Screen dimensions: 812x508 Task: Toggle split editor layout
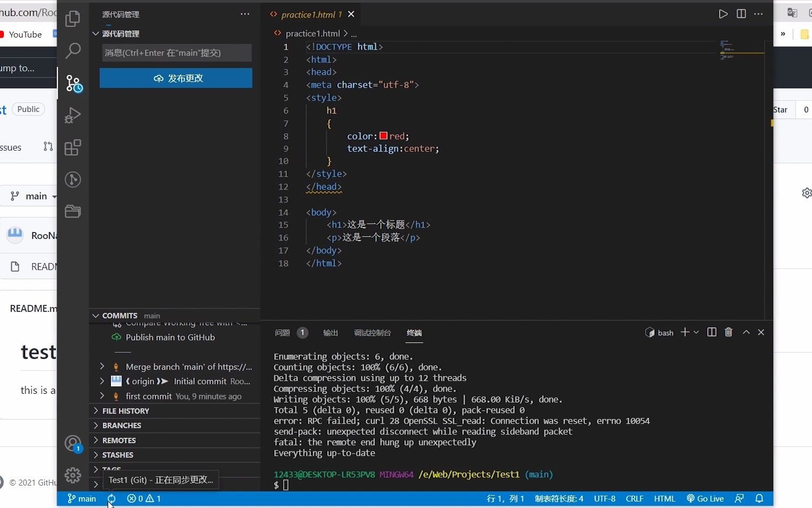tap(741, 14)
